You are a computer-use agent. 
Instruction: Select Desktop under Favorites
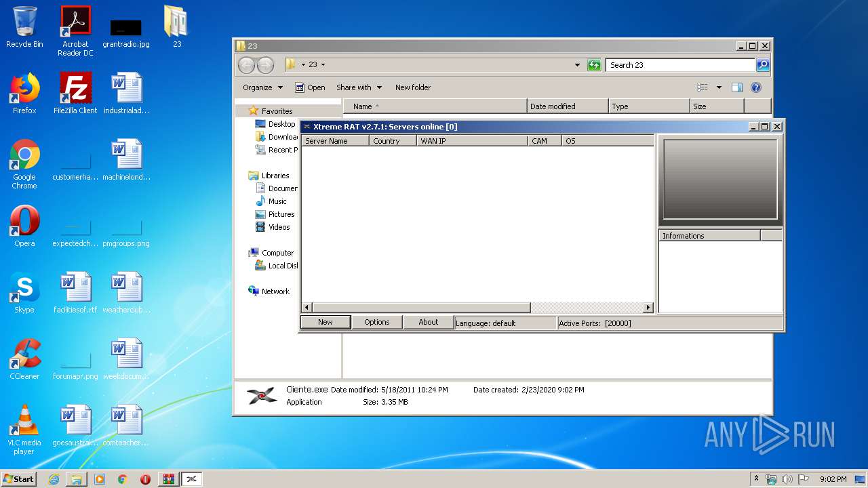[x=275, y=124]
